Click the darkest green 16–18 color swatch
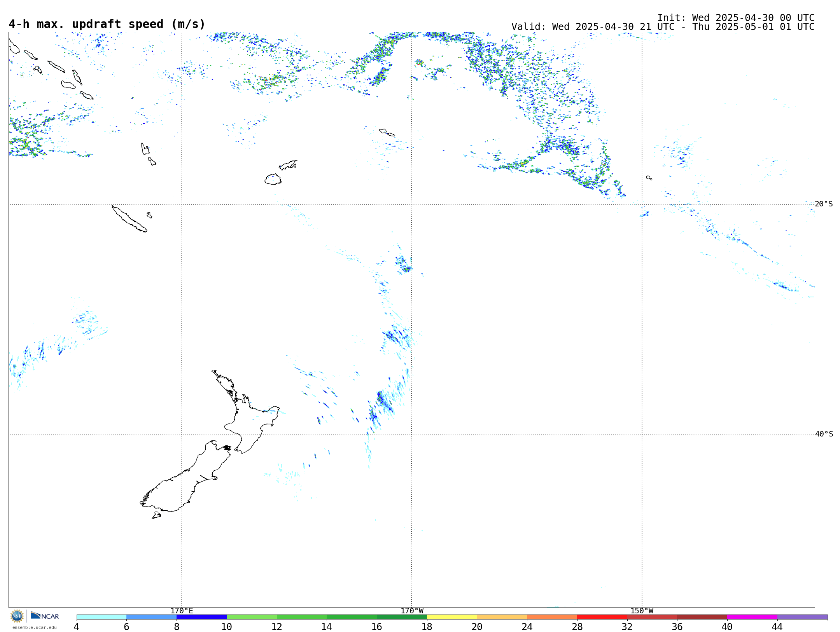 [402, 617]
